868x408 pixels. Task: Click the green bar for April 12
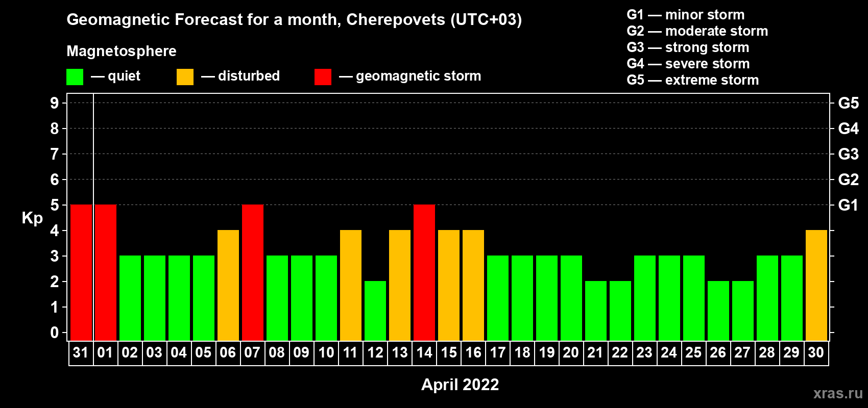coord(375,311)
